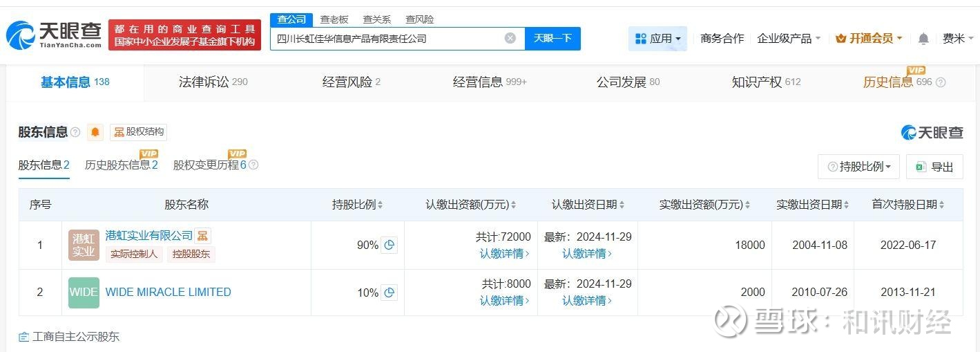Open the help icon next to 历史信息 tab
980x352 pixels.
(x=941, y=82)
